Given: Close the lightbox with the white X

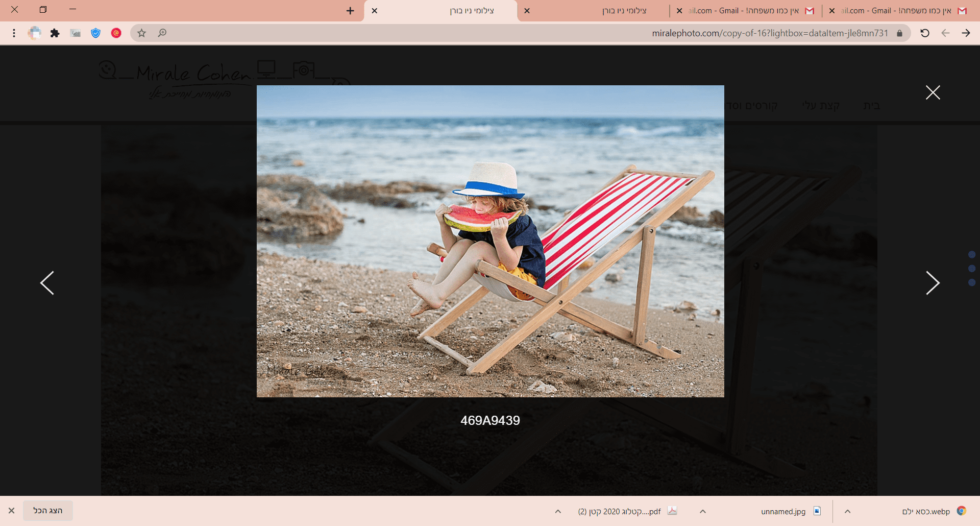Looking at the screenshot, I should 933,92.
